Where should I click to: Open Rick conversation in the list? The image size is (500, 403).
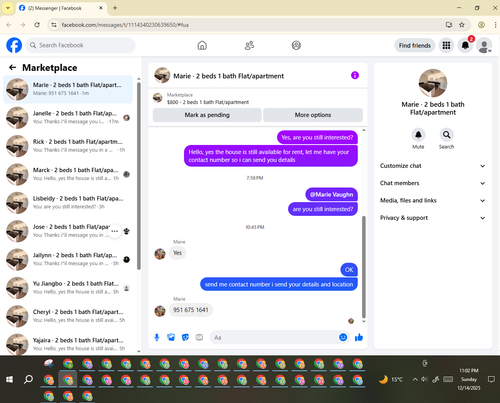[x=68, y=146]
